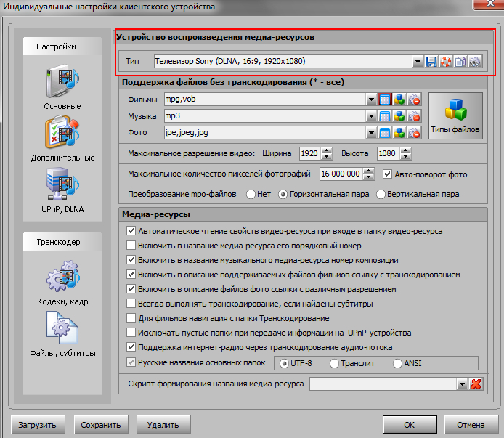Open the script name dropdown list

(x=462, y=384)
